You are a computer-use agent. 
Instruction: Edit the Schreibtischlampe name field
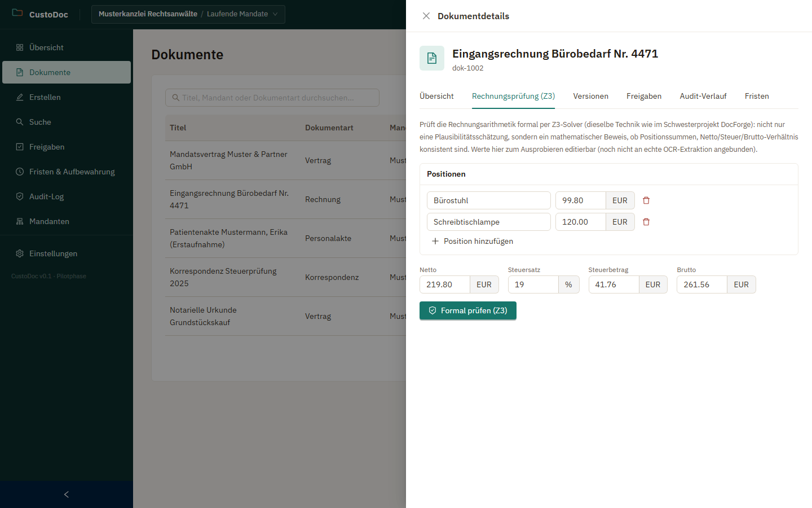[x=489, y=222]
